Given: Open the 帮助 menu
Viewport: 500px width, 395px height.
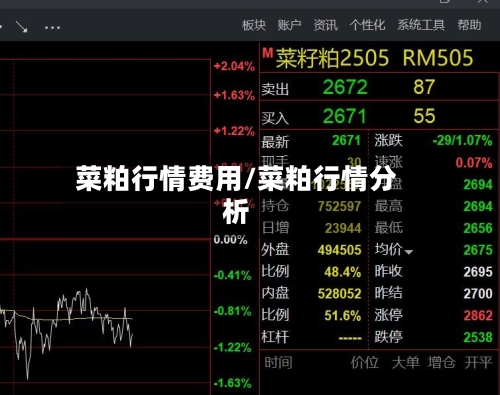Looking at the screenshot, I should click(469, 25).
